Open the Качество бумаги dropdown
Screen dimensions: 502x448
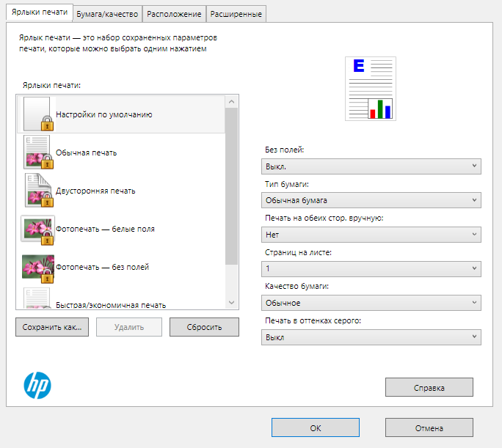pyautogui.click(x=371, y=303)
